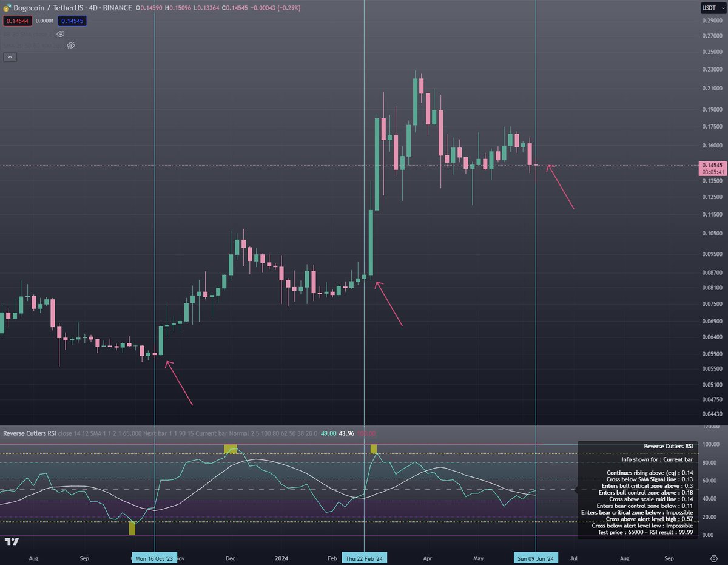The width and height of the screenshot is (728, 565).
Task: Show the first hidden indicator via eye icon
Action: pyautogui.click(x=61, y=35)
